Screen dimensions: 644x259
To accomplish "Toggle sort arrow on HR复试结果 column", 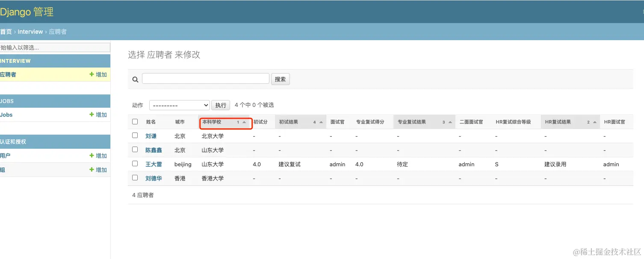I will click(594, 122).
